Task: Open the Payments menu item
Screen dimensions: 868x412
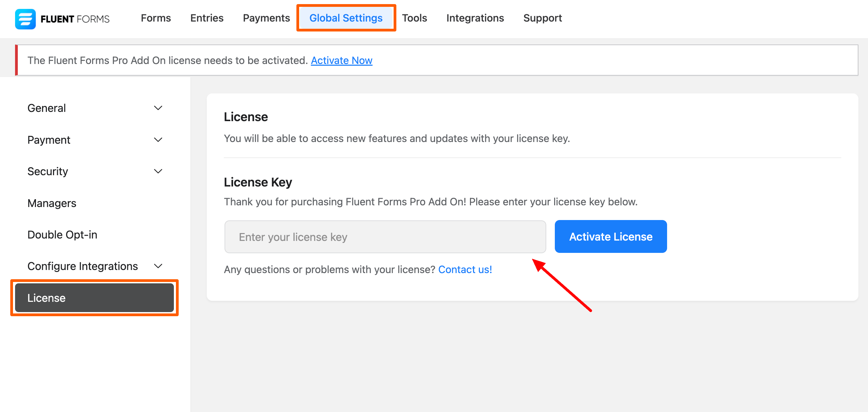Action: (x=266, y=18)
